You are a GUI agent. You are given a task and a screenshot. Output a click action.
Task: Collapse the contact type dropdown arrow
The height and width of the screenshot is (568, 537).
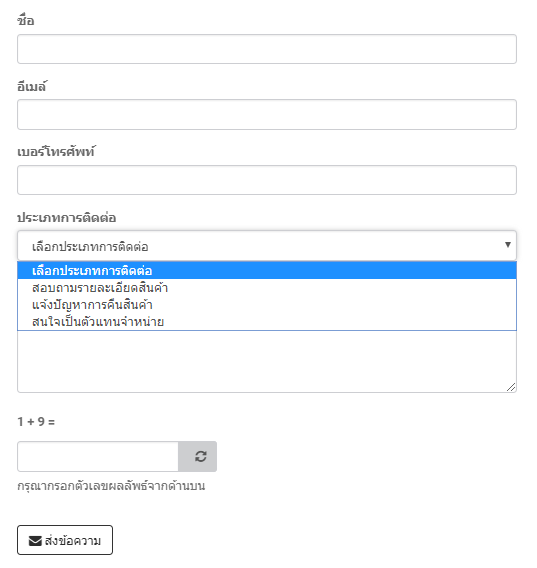click(508, 245)
